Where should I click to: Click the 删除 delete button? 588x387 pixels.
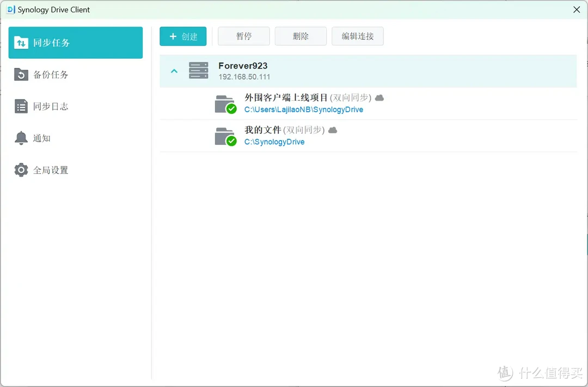tap(301, 36)
